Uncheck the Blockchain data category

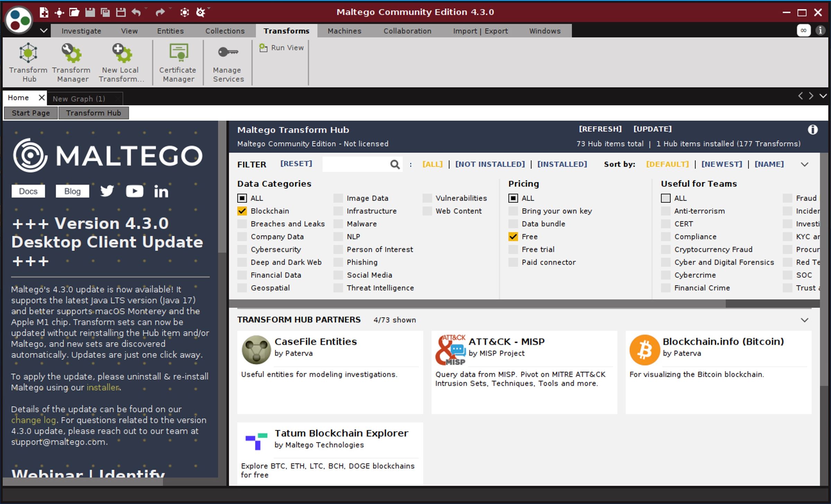pyautogui.click(x=242, y=211)
